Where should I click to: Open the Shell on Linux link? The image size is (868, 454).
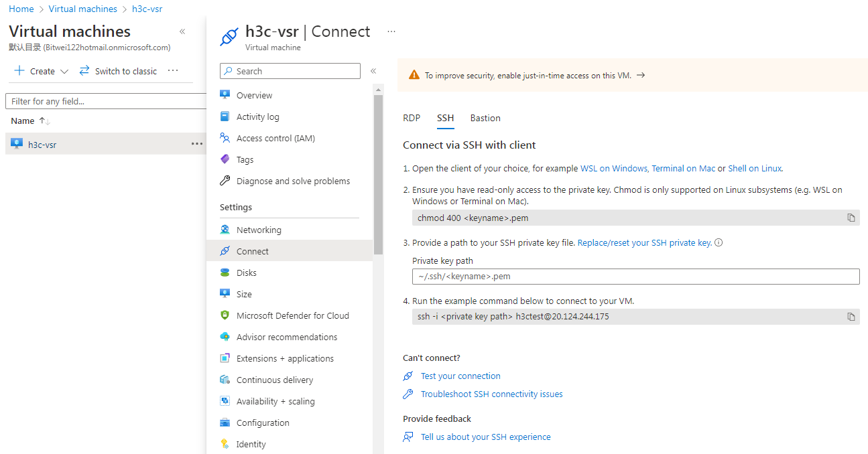tap(755, 169)
